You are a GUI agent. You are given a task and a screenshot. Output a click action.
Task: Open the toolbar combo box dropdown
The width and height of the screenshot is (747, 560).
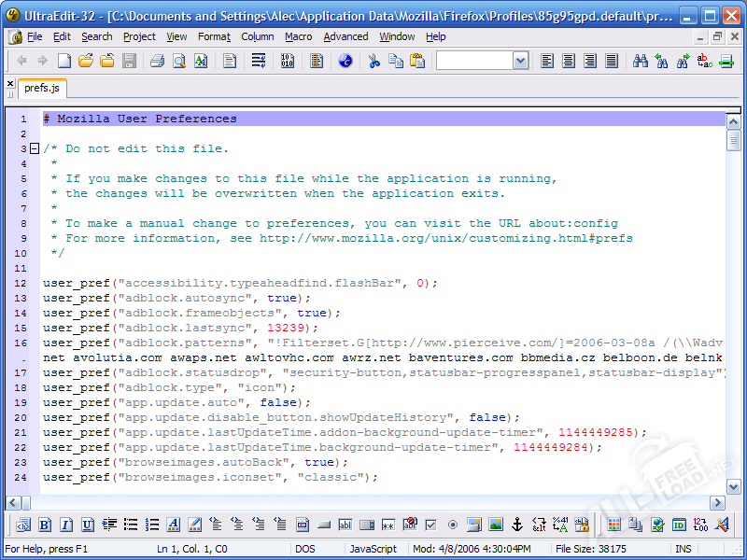pos(520,61)
